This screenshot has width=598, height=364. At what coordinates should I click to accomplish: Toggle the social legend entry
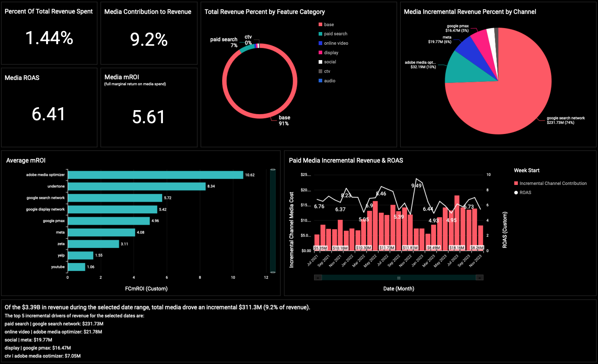click(x=327, y=62)
